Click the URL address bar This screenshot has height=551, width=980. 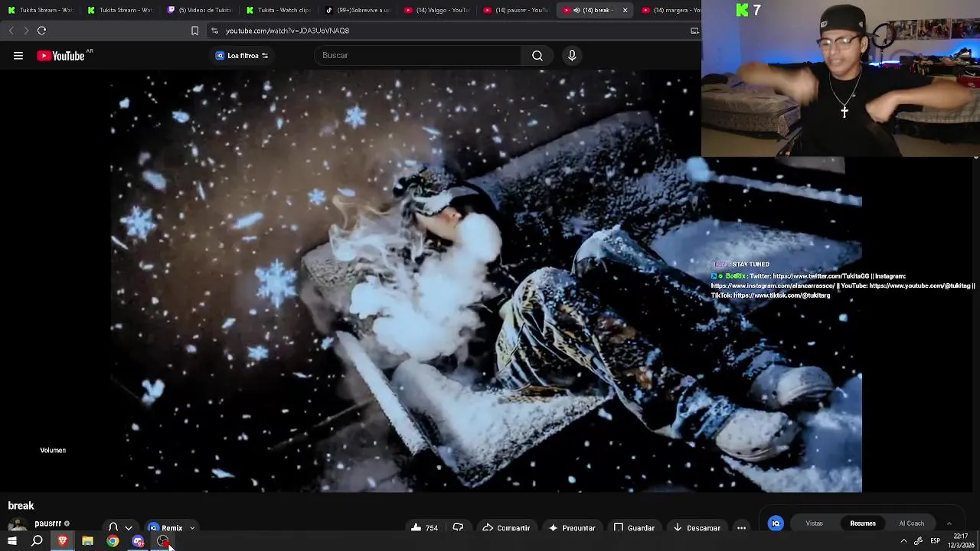click(x=452, y=31)
